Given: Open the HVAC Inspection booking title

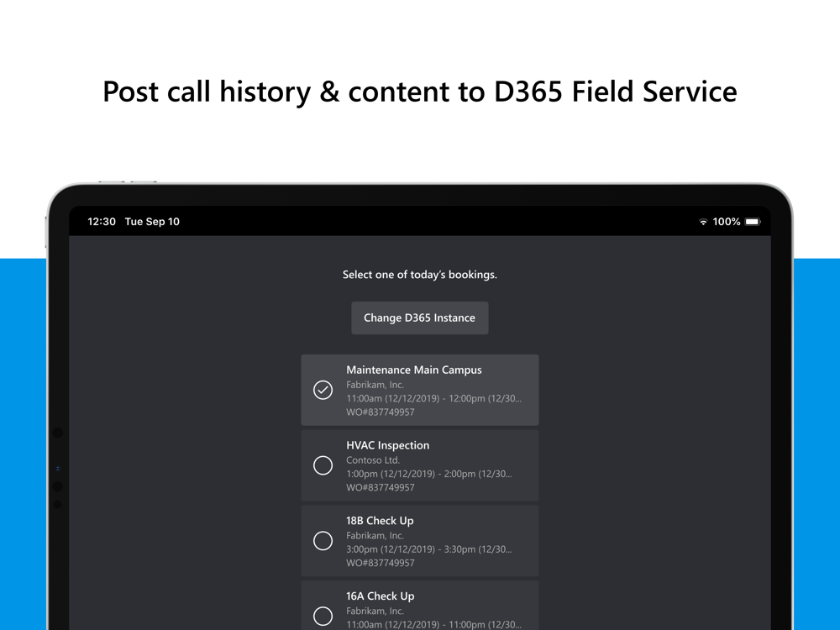Looking at the screenshot, I should click(x=388, y=446).
